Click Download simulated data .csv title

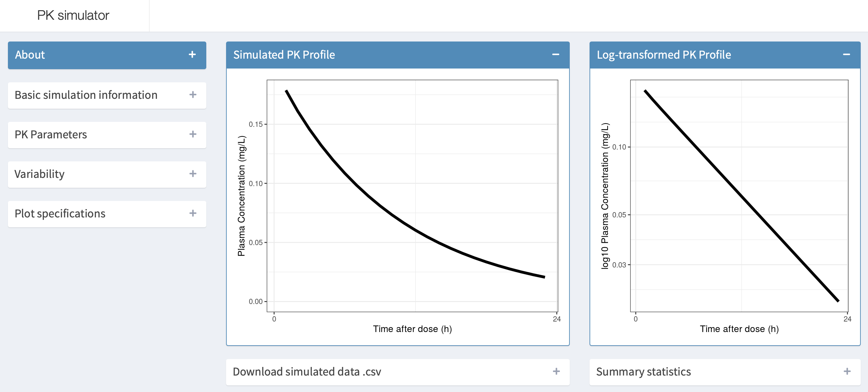point(306,372)
